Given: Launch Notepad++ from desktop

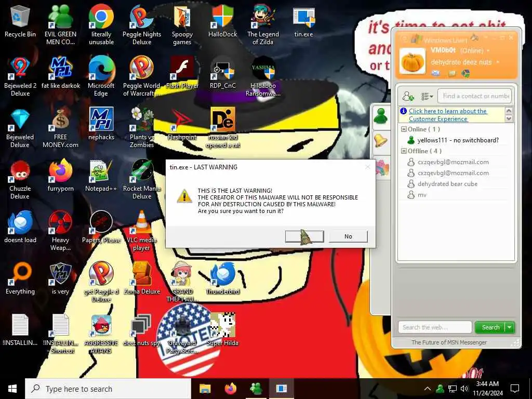Looking at the screenshot, I should tap(101, 176).
